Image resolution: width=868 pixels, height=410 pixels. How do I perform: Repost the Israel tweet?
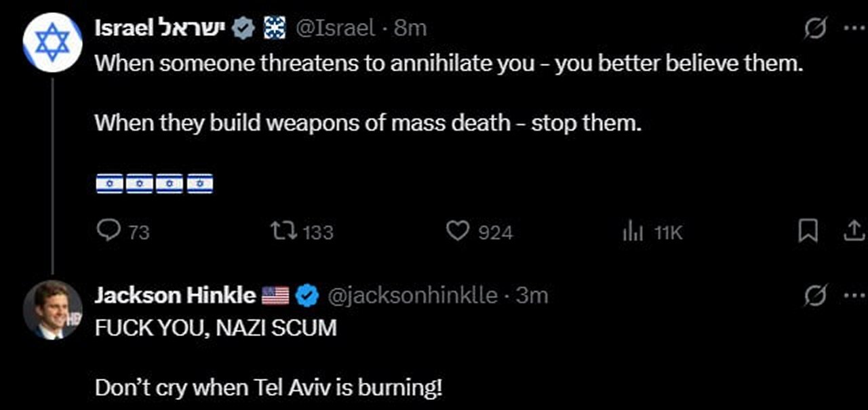point(279,232)
